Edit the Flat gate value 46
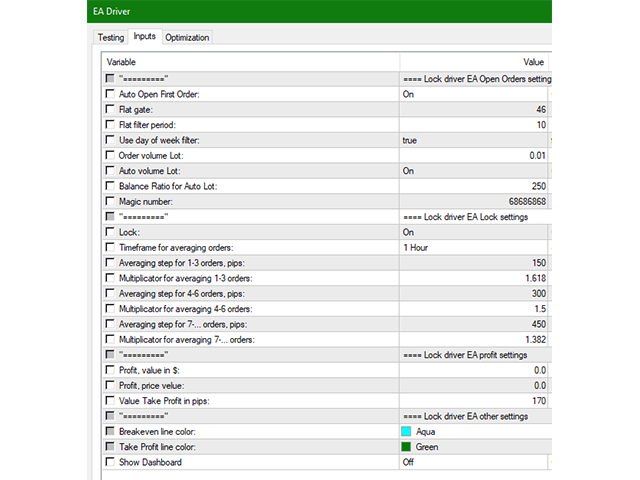640x480 pixels. click(473, 109)
